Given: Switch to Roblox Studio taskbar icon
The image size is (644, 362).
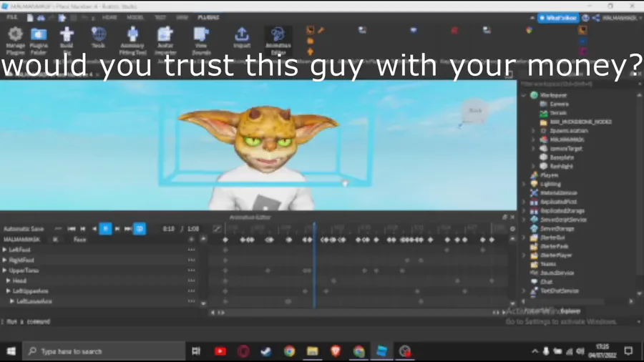Looking at the screenshot, I should tap(382, 351).
